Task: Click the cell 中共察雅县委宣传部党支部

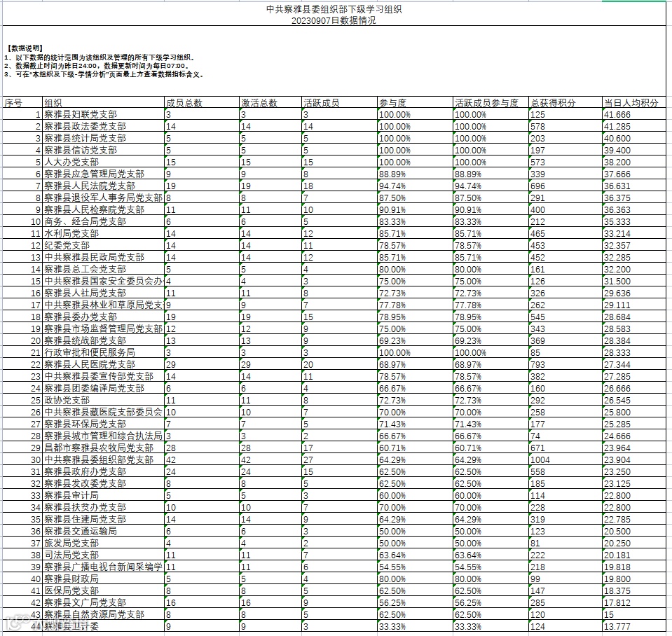Action: (103, 376)
